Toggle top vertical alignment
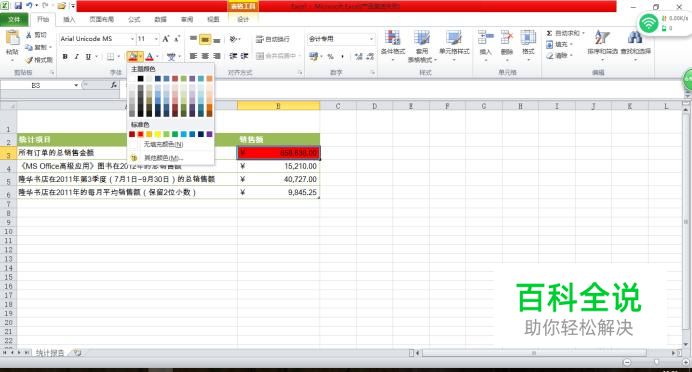Viewport: 692px width, 372px height. point(193,39)
